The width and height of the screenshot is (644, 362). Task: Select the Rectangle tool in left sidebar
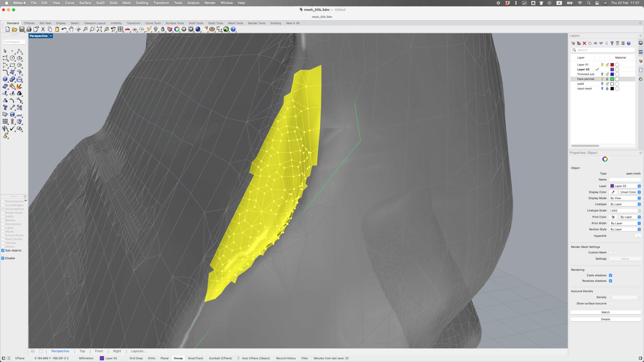click(x=12, y=65)
